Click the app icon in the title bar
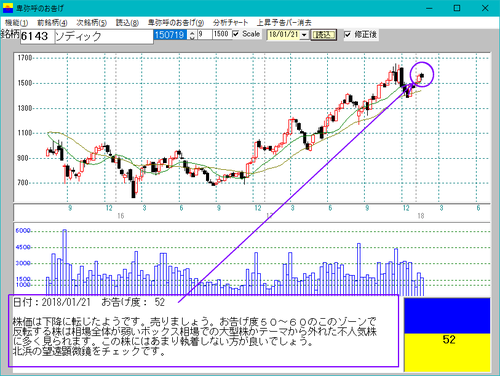 pyautogui.click(x=7, y=8)
